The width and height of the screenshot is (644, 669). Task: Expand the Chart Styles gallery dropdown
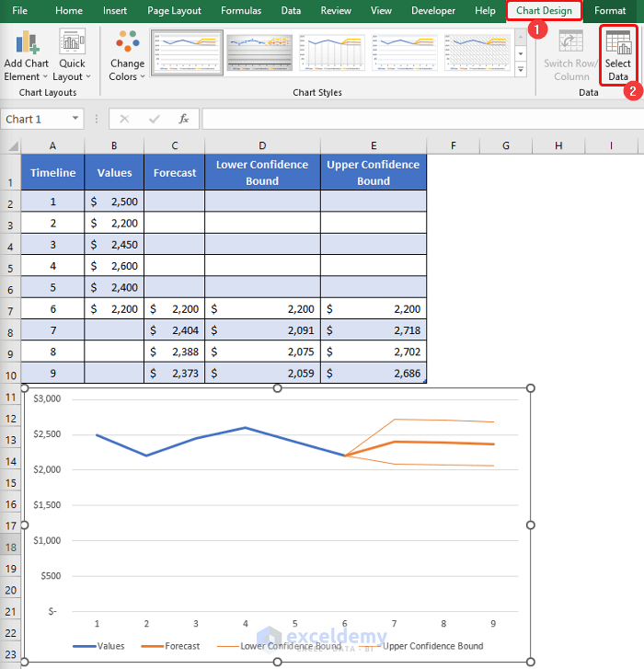click(x=521, y=71)
